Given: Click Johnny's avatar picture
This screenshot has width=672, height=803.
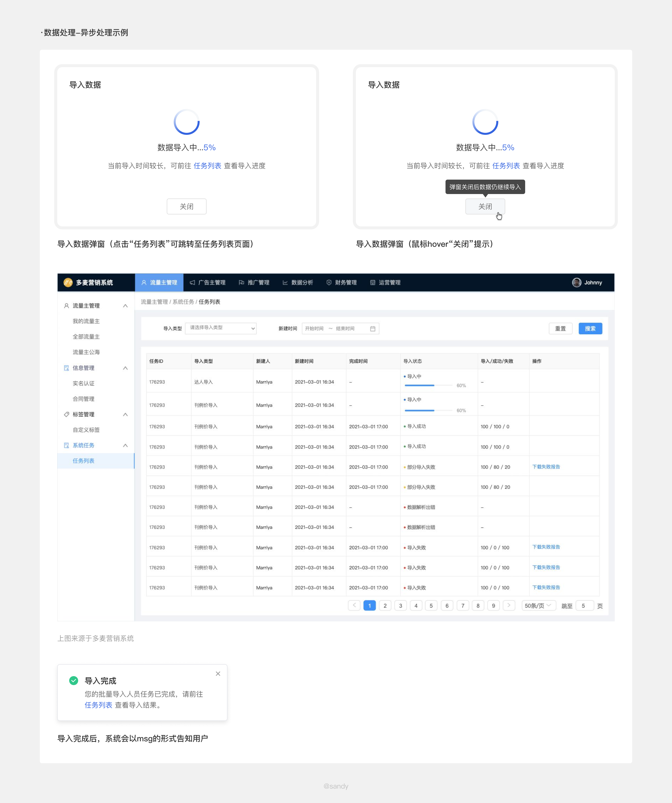Looking at the screenshot, I should pyautogui.click(x=576, y=283).
